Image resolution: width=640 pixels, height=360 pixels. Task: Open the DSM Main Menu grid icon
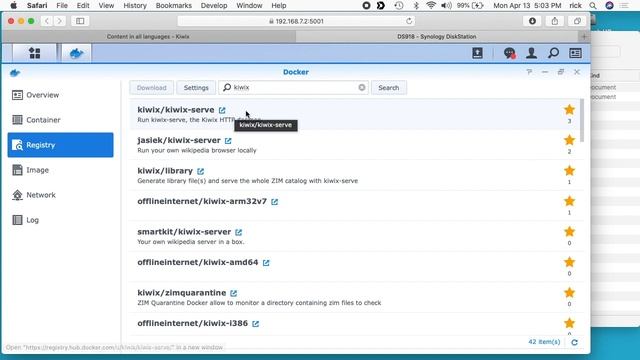35,53
